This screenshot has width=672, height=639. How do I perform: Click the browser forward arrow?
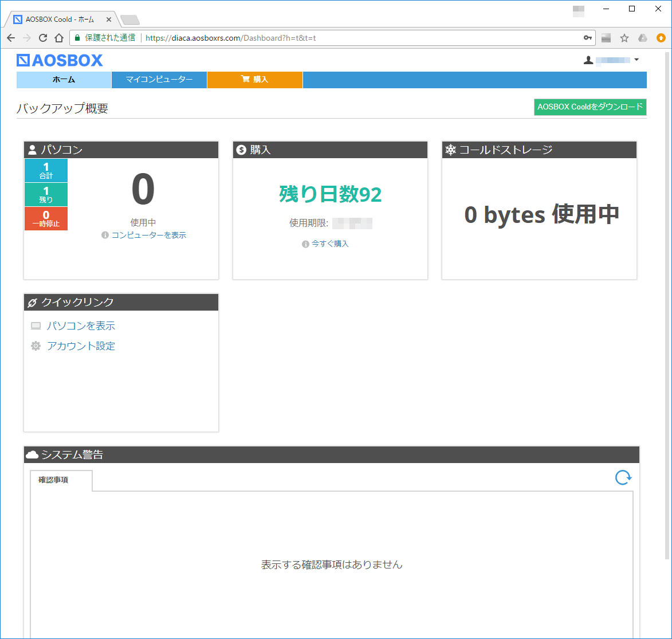tap(27, 38)
